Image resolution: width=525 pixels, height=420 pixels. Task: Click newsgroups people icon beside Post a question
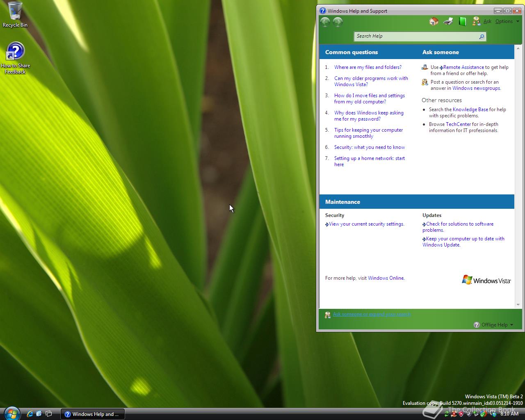[425, 82]
